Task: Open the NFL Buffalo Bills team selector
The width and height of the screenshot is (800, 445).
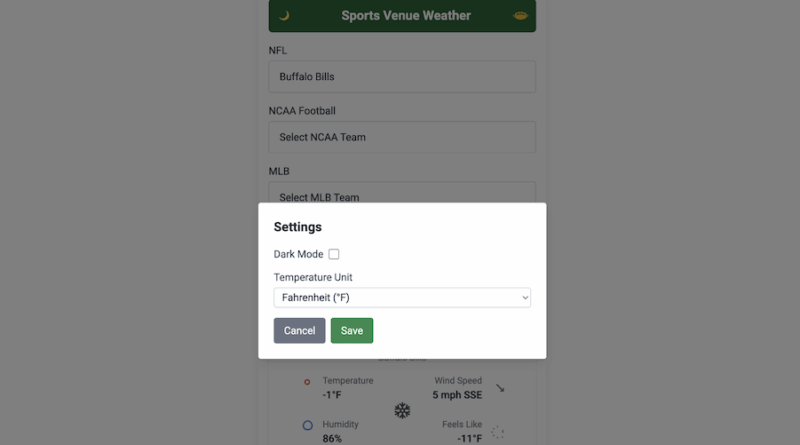Action: pyautogui.click(x=402, y=77)
